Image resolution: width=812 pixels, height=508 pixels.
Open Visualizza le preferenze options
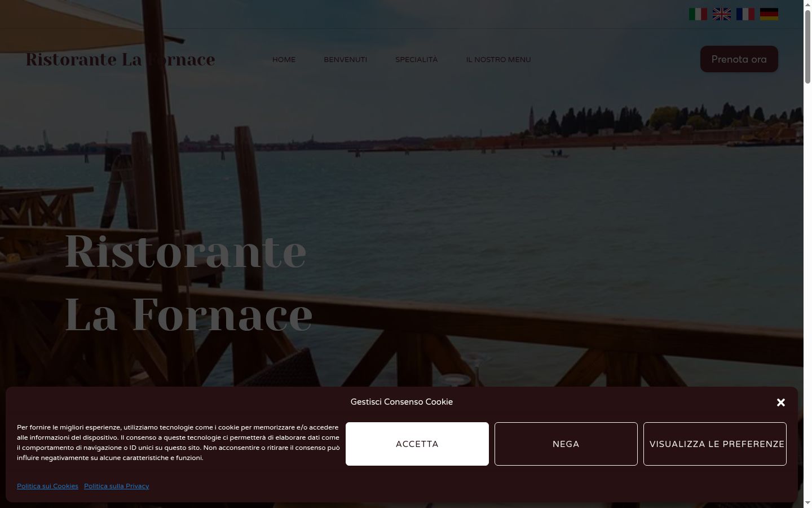click(x=715, y=444)
